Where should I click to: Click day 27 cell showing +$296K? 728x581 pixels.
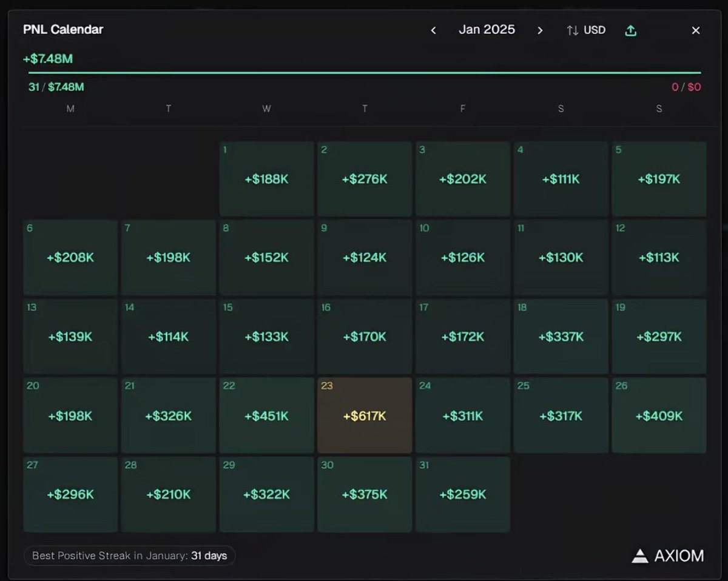pyautogui.click(x=70, y=494)
